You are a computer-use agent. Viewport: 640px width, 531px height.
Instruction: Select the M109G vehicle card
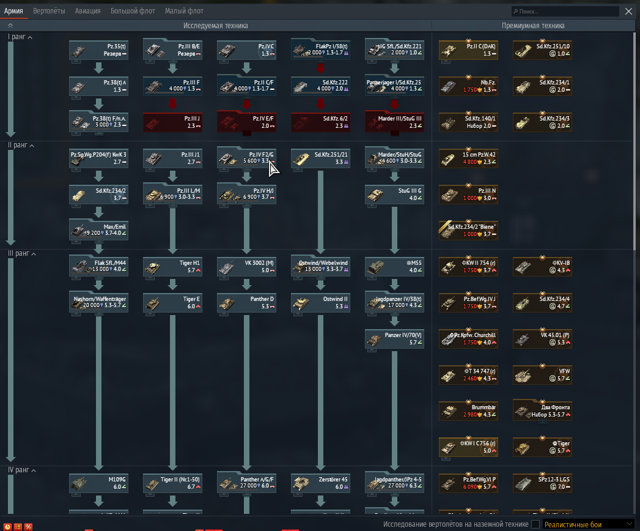99,482
